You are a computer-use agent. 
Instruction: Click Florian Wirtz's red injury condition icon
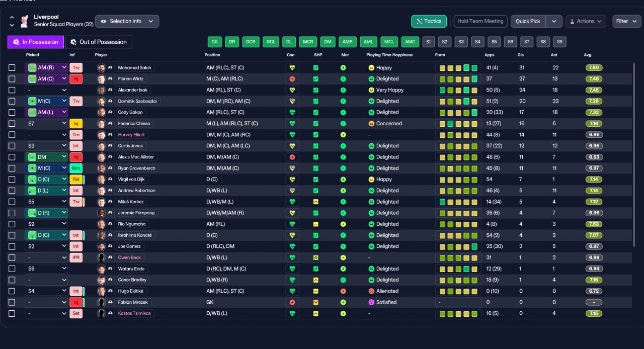(x=292, y=79)
